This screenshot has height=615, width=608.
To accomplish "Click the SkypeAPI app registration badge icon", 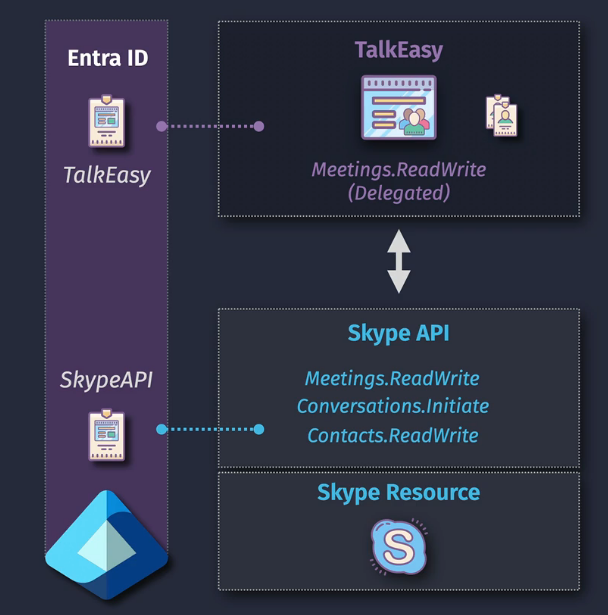I will (x=107, y=435).
